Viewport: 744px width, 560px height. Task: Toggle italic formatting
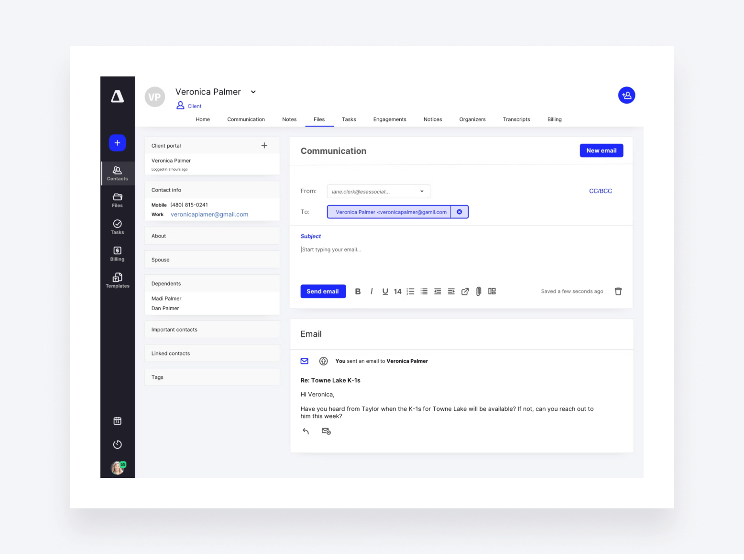click(x=372, y=291)
